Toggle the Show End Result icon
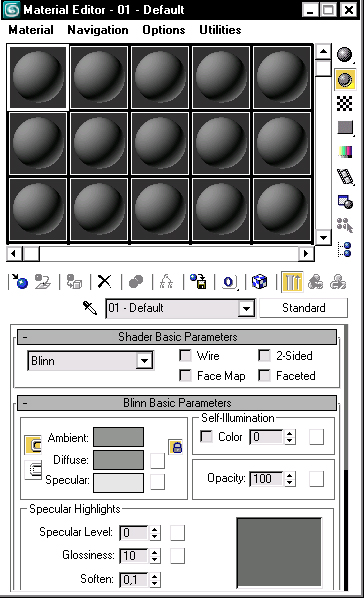This screenshot has height=598, width=364. pyautogui.click(x=292, y=282)
